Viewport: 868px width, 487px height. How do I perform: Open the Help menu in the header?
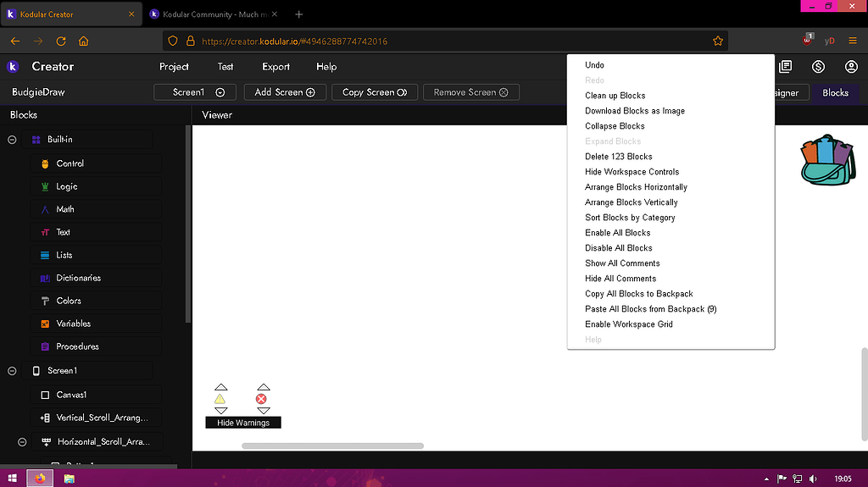pyautogui.click(x=326, y=66)
